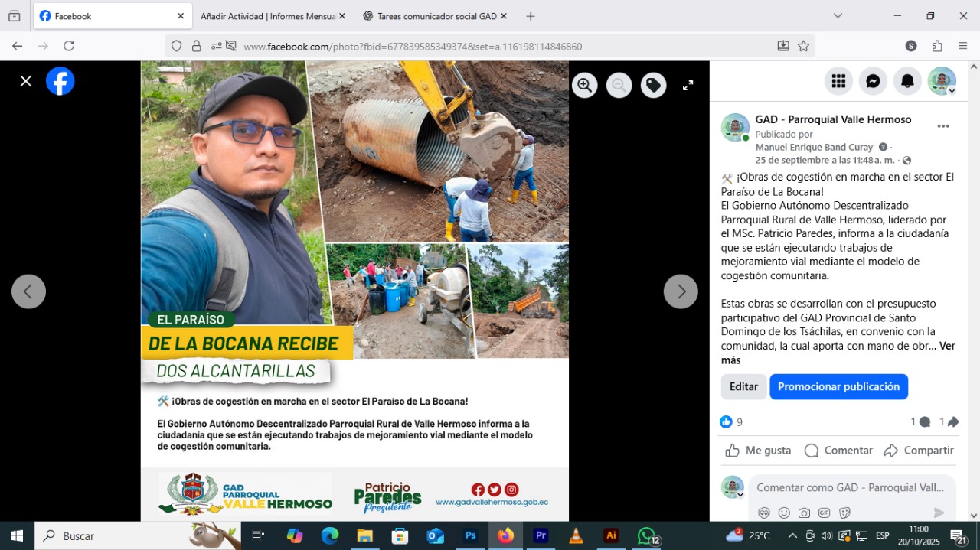
Task: Close the photo viewer with the X
Action: click(26, 81)
